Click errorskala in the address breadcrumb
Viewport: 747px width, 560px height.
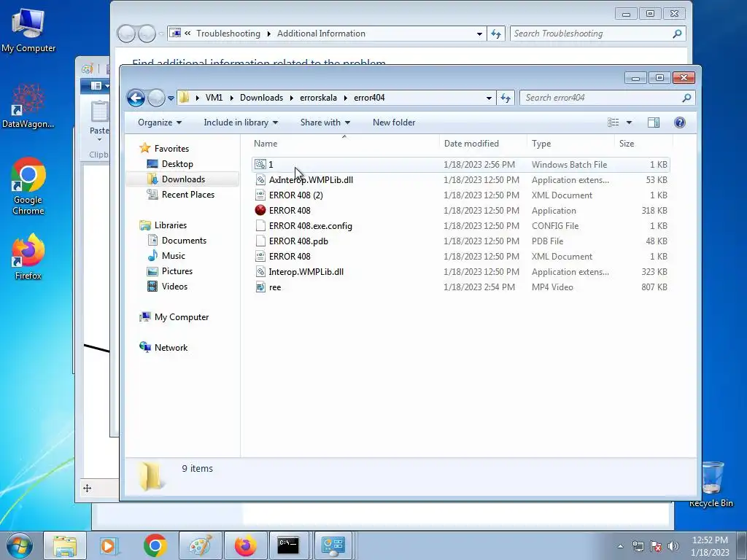(318, 98)
